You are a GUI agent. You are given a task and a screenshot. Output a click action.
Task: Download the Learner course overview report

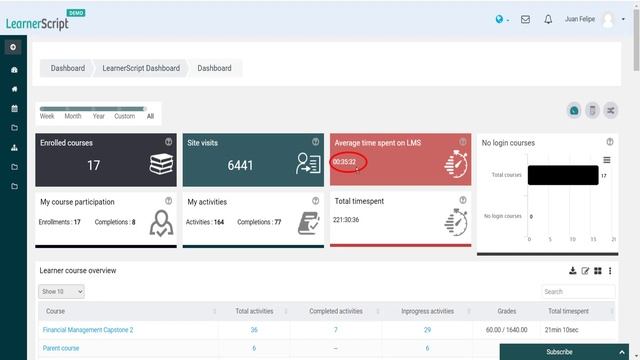click(x=573, y=271)
